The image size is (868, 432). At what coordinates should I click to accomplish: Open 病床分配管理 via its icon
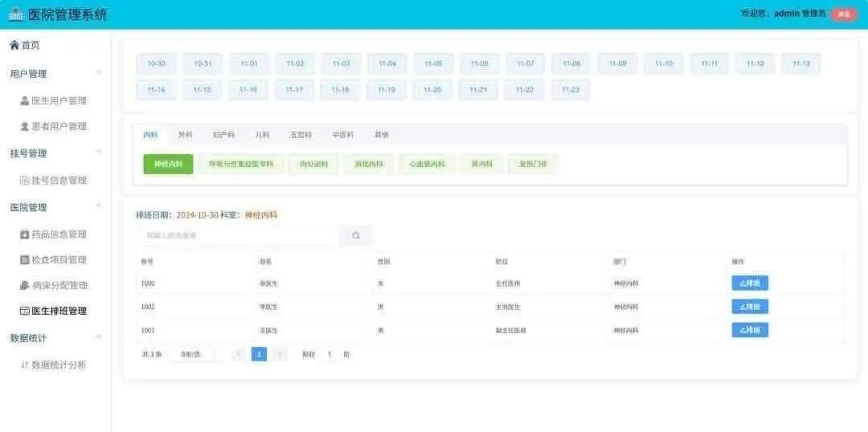tap(24, 286)
